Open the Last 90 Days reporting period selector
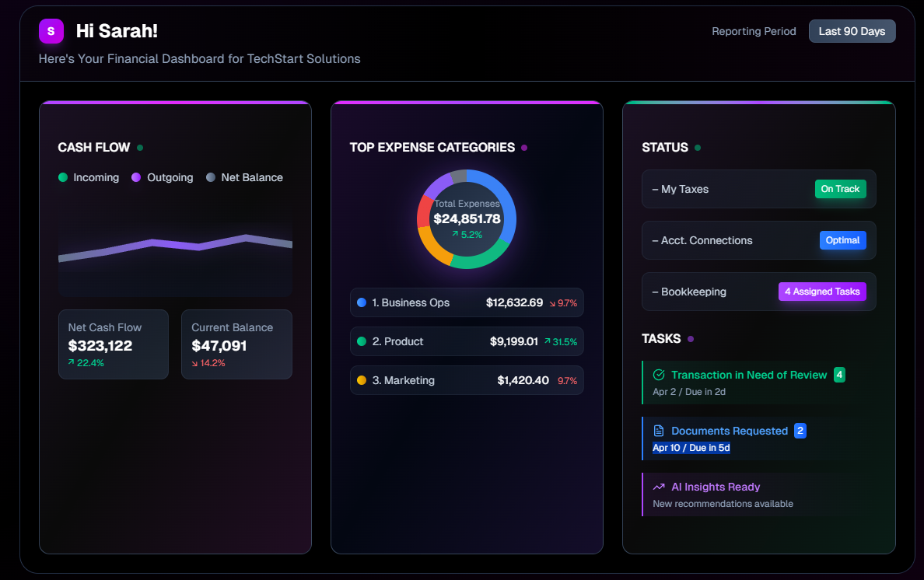 [x=852, y=31]
